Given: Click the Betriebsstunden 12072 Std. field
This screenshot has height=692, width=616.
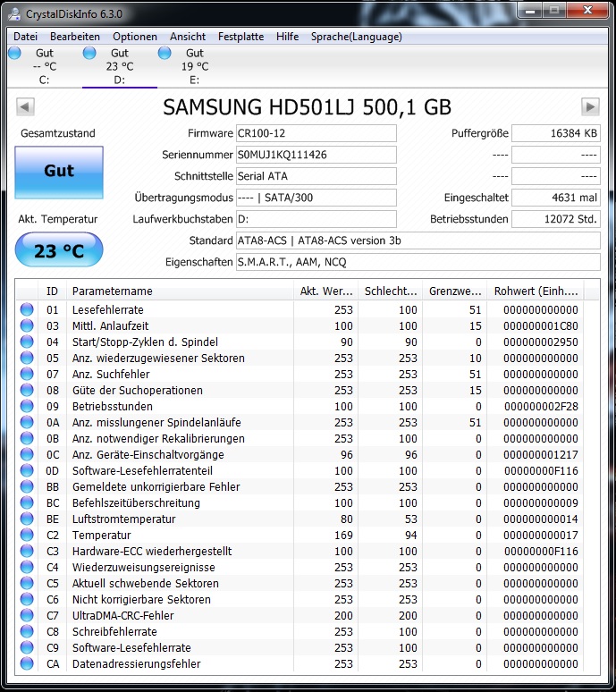Looking at the screenshot, I should coord(556,219).
